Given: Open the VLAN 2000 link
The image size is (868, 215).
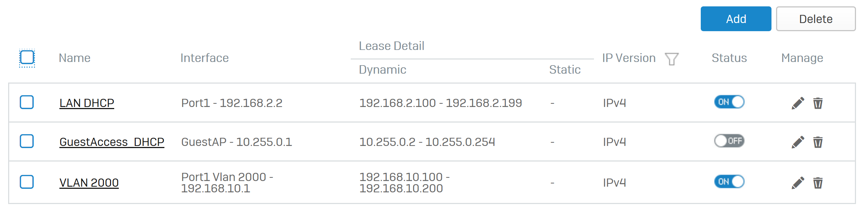Looking at the screenshot, I should coord(89,183).
